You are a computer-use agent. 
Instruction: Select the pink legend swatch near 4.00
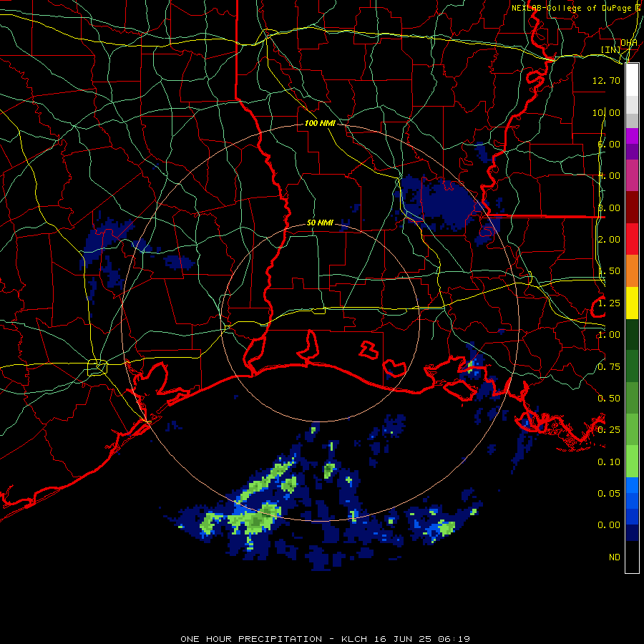(632, 175)
